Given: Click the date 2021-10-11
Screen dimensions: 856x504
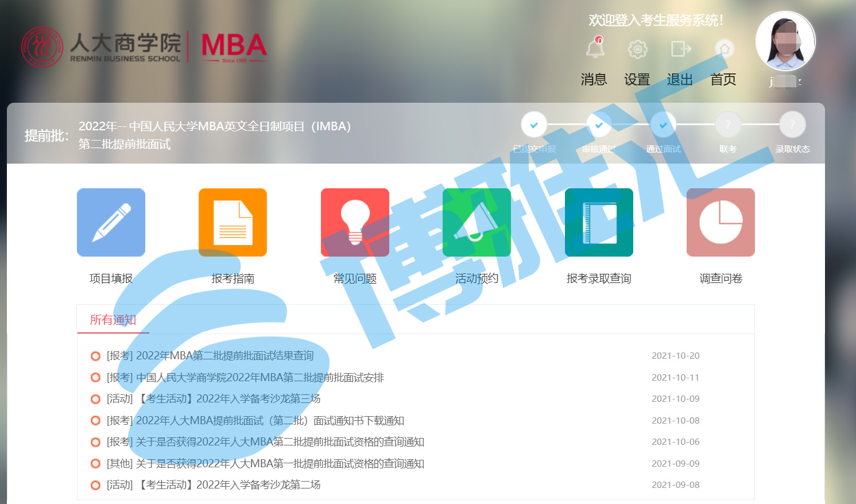Looking at the screenshot, I should 676,378.
